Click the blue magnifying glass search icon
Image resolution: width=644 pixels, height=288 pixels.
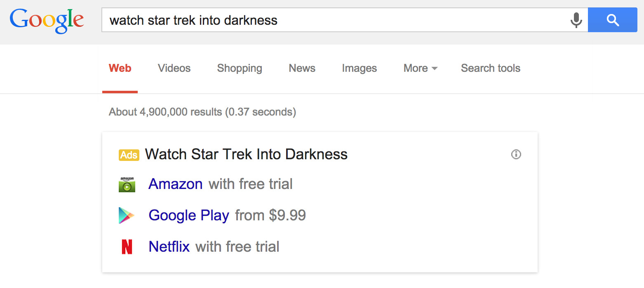click(612, 19)
